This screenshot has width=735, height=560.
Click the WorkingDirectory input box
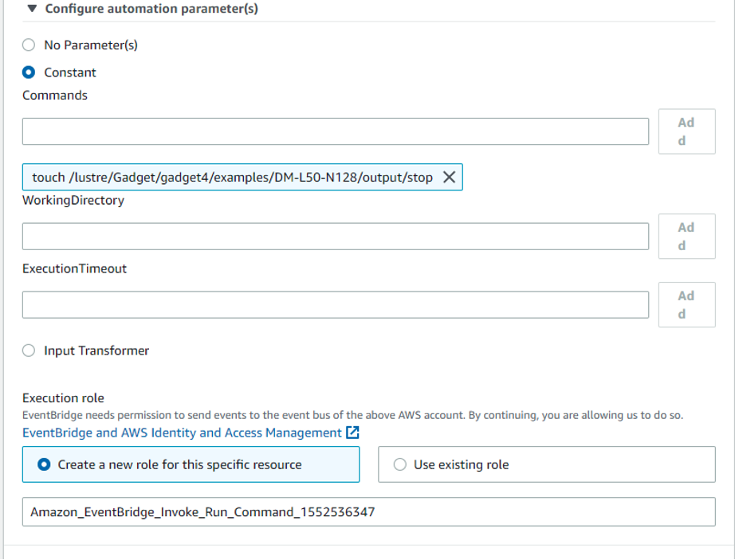[335, 236]
